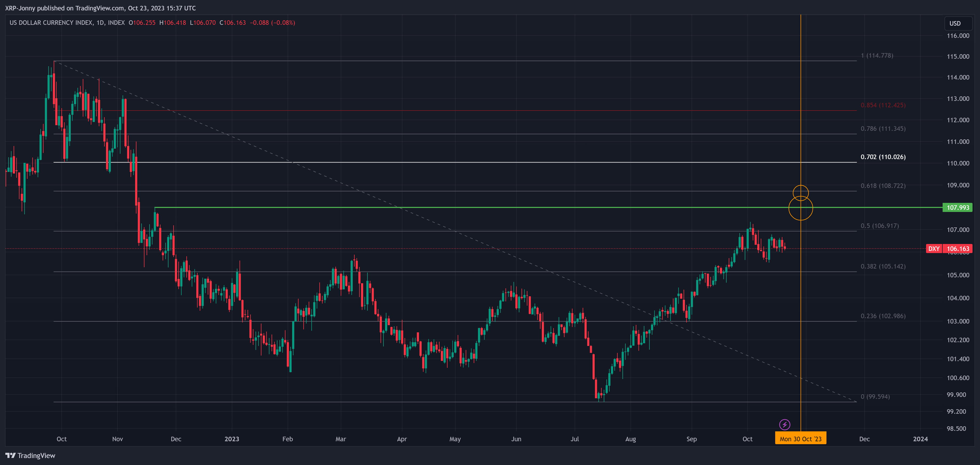Open the USD currency selector
Image resolution: width=980 pixels, height=465 pixels.
[958, 23]
